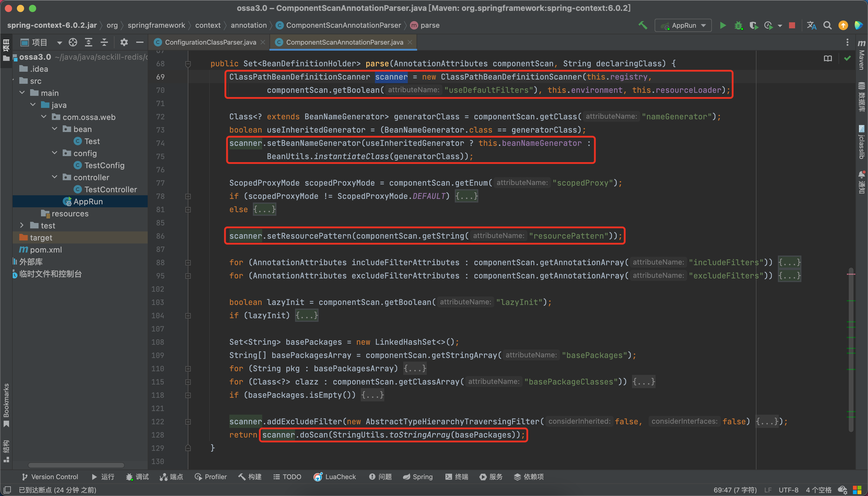This screenshot has height=496, width=868.
Task: Open project panel settings gear
Action: [x=124, y=42]
